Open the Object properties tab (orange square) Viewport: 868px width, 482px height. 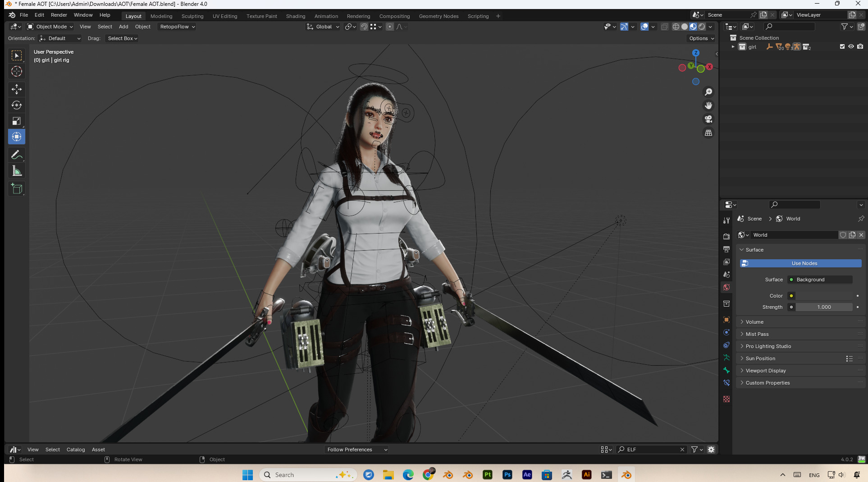pyautogui.click(x=726, y=320)
